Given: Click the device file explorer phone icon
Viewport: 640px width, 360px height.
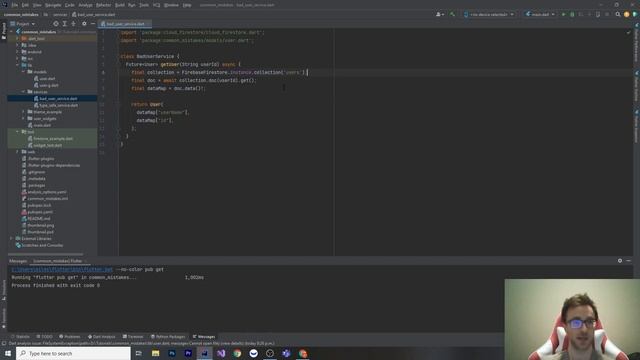Looking at the screenshot, I should click(x=598, y=14).
